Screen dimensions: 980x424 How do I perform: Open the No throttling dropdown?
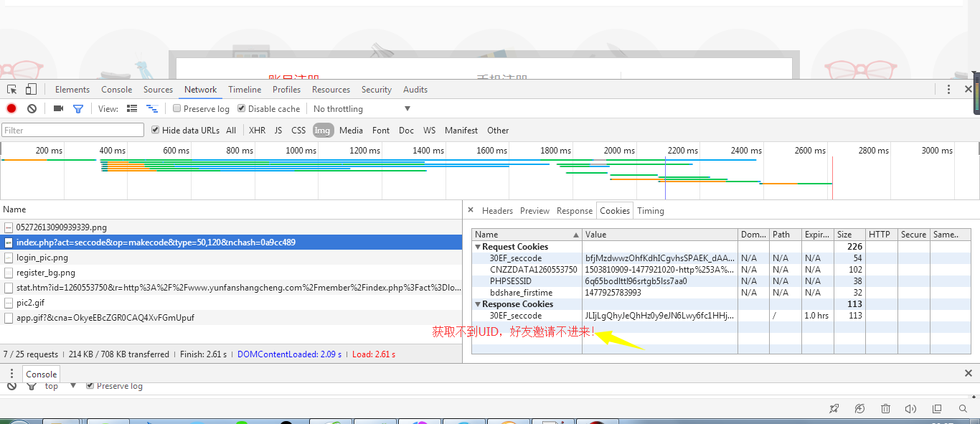tap(362, 109)
